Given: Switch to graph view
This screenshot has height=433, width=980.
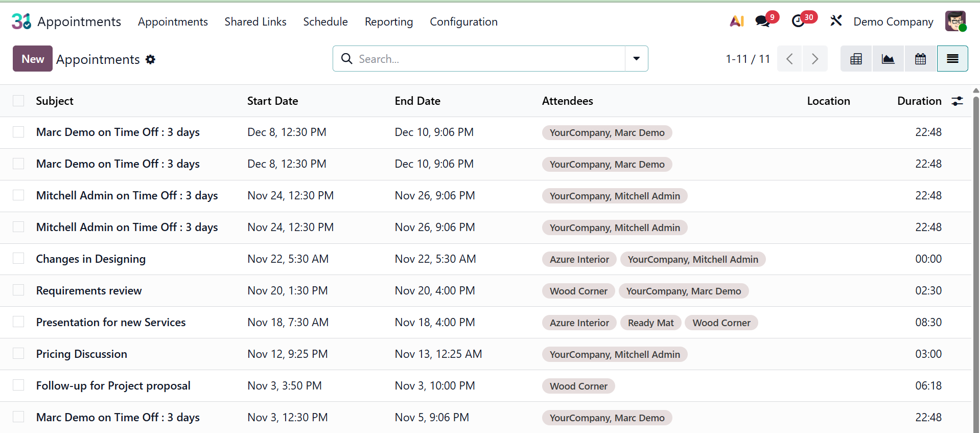Looking at the screenshot, I should tap(888, 59).
